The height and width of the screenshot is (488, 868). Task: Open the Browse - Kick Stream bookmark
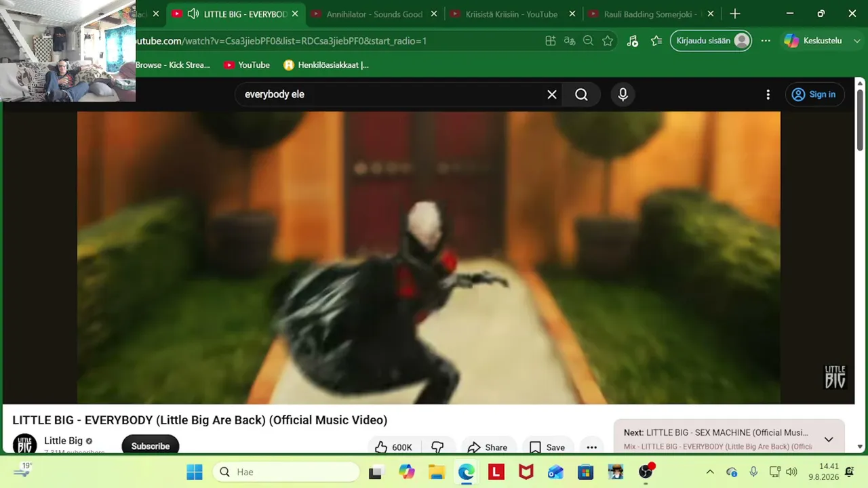(173, 65)
